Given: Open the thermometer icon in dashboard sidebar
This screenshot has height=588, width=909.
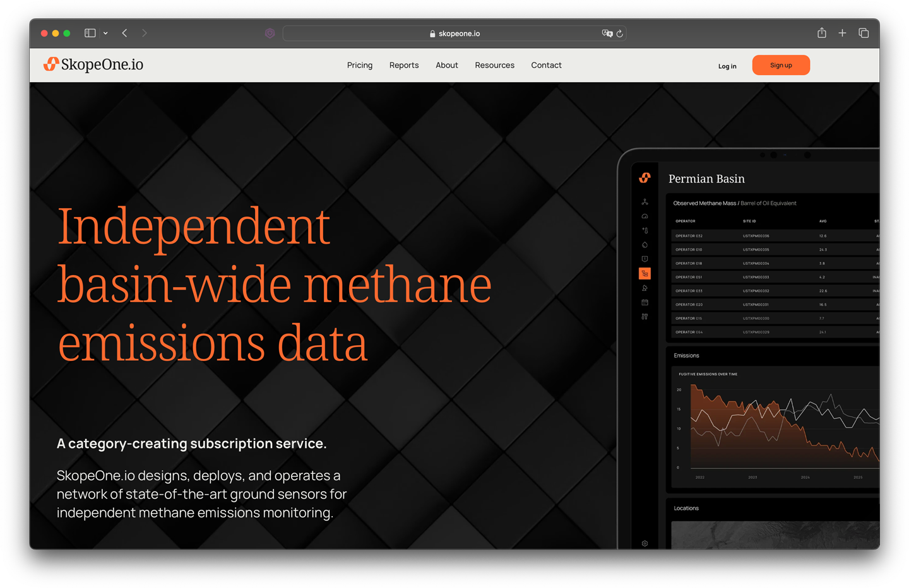Looking at the screenshot, I should tap(645, 230).
